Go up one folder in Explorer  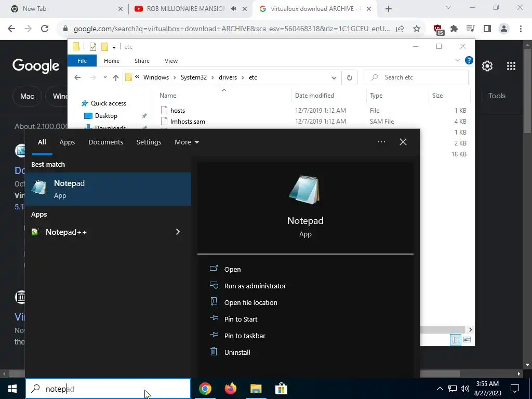pos(116,77)
